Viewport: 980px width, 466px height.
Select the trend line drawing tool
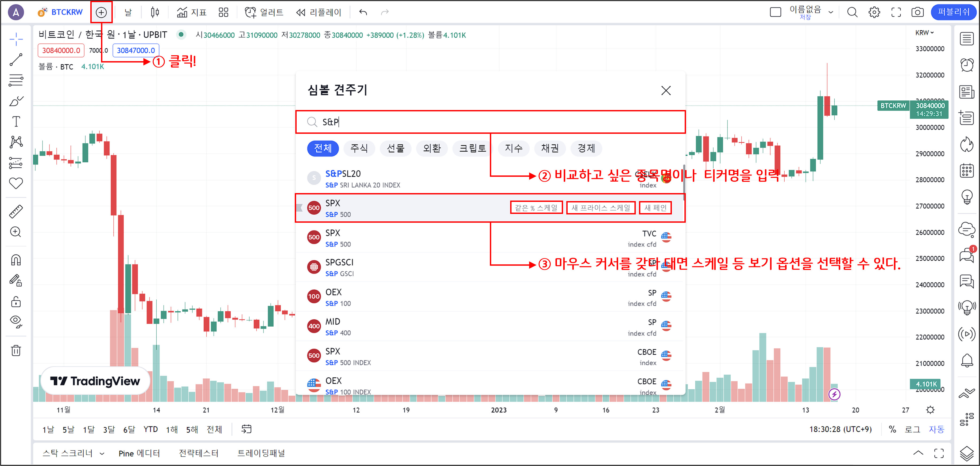tap(16, 60)
